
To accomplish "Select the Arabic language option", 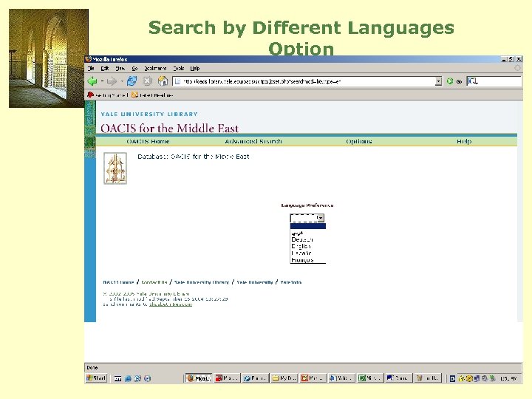I will pos(307,233).
